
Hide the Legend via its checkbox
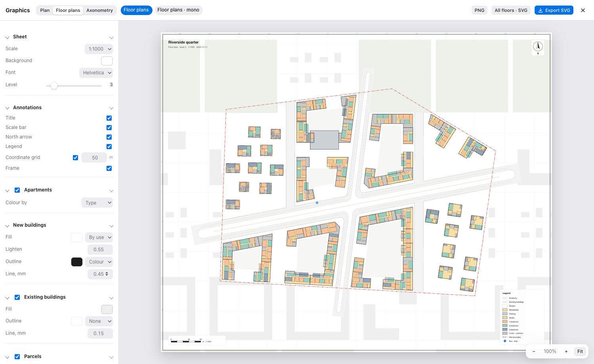(109, 146)
